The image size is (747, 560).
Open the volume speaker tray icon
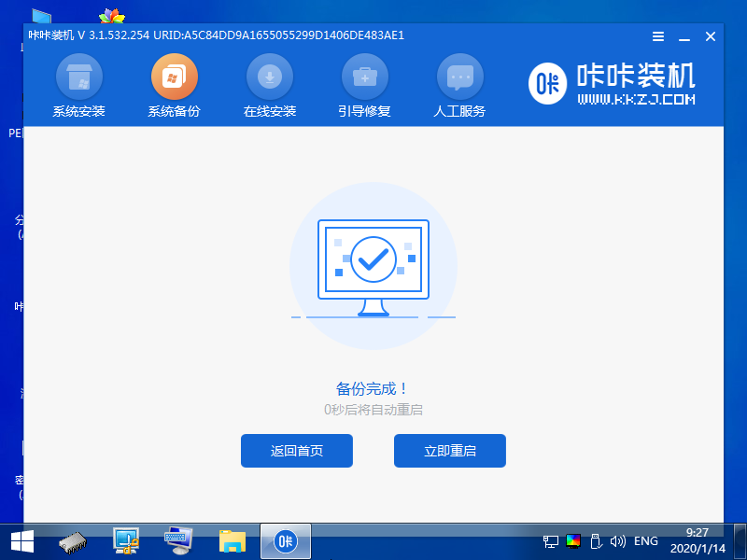pos(618,541)
